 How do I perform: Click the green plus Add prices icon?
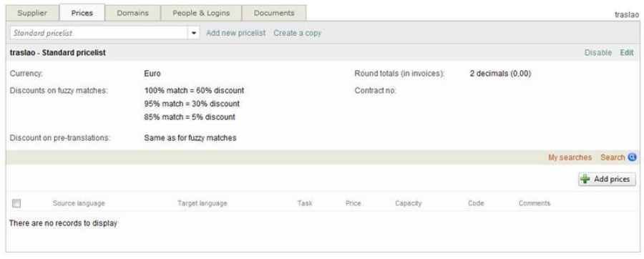585,179
